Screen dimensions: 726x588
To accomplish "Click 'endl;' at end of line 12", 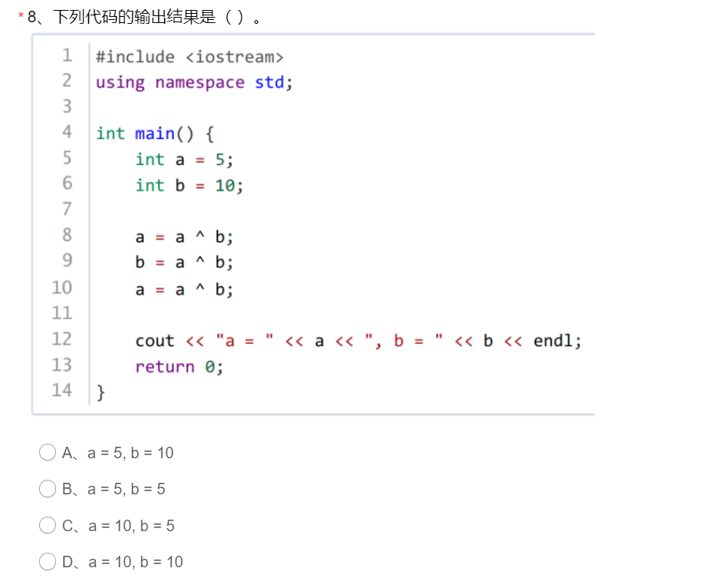I will [557, 342].
